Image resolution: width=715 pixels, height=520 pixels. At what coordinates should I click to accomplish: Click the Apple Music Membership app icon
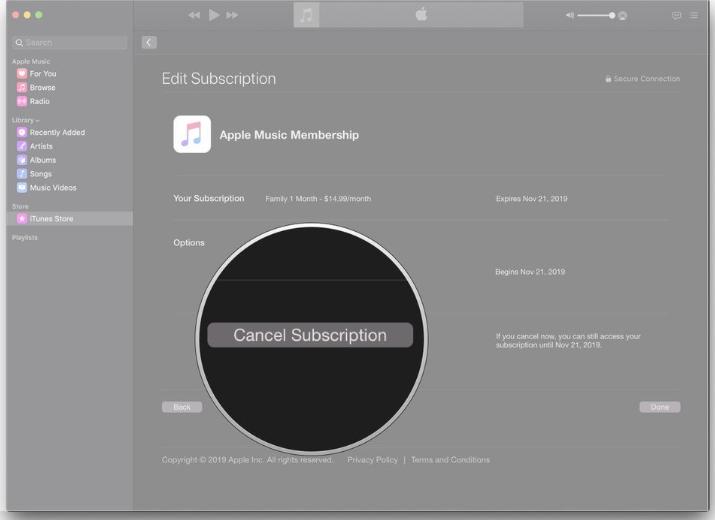(192, 134)
